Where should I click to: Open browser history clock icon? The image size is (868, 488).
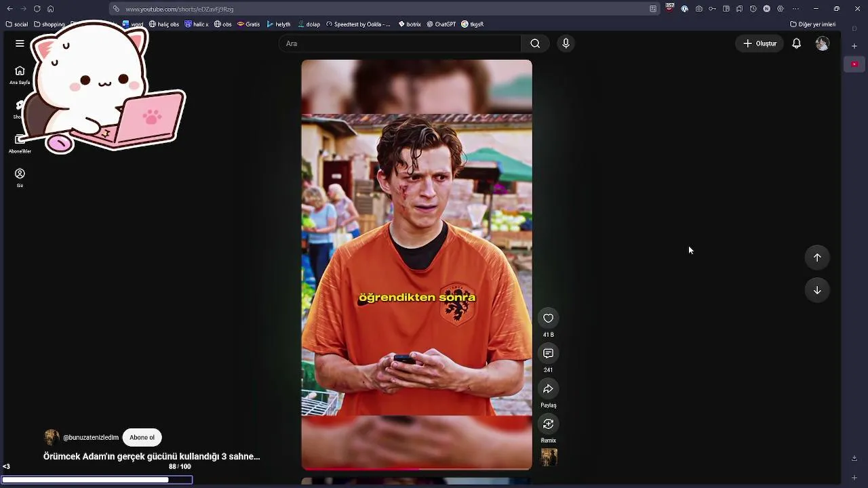(x=753, y=9)
